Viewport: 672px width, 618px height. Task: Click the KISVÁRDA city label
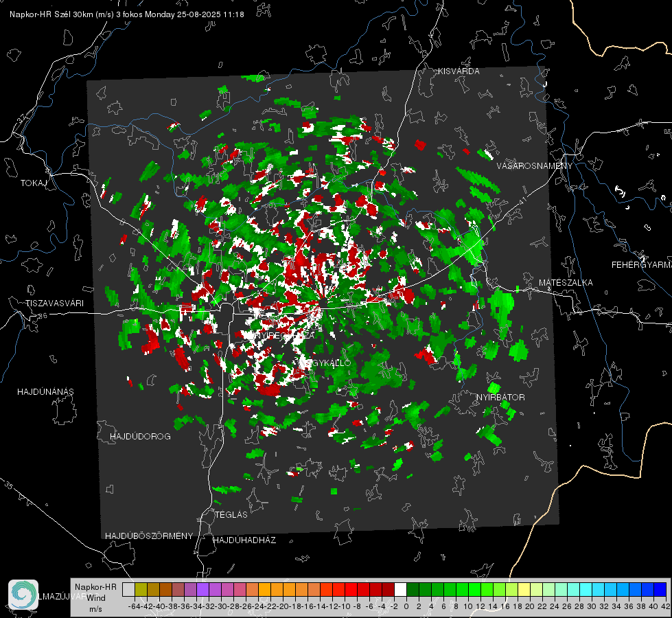[x=459, y=71]
